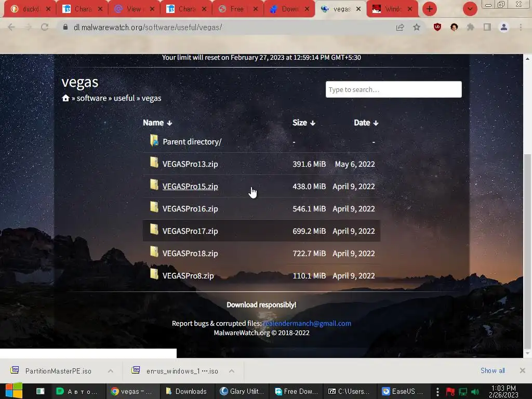The width and height of the screenshot is (532, 399).
Task: Share this page via the share icon
Action: [x=400, y=27]
